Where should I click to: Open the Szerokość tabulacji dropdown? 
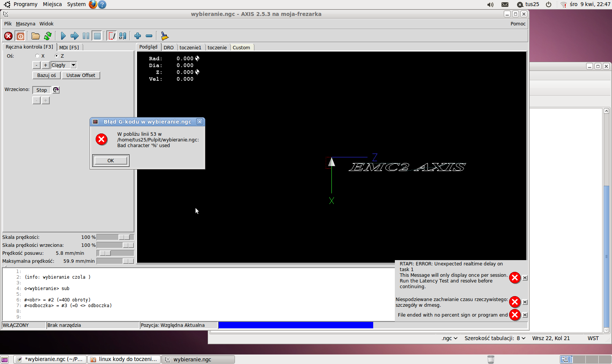coord(495,338)
